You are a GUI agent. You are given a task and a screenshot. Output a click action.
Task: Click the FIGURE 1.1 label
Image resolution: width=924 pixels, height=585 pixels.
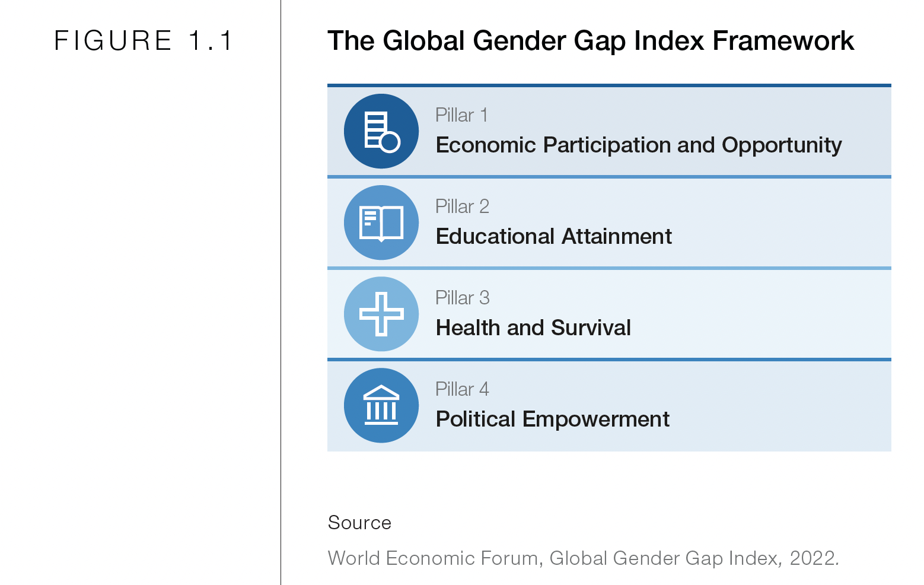coord(143,41)
